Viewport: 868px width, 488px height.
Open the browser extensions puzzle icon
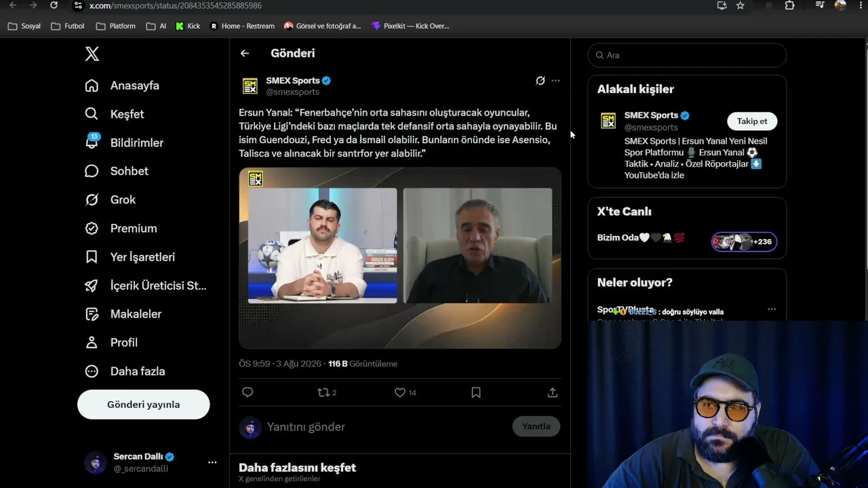[x=790, y=5]
